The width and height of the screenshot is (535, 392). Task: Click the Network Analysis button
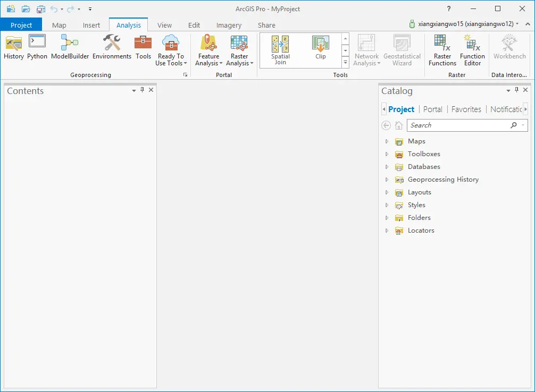point(366,50)
